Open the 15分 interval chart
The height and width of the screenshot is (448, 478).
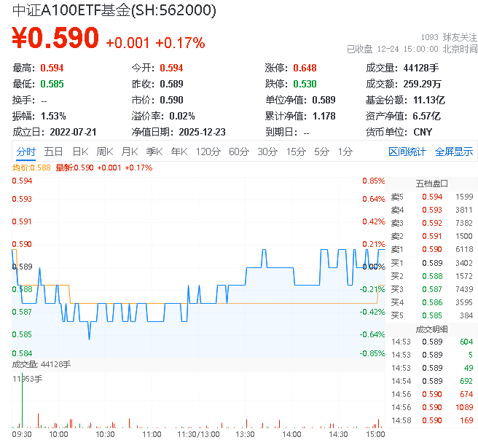296,152
